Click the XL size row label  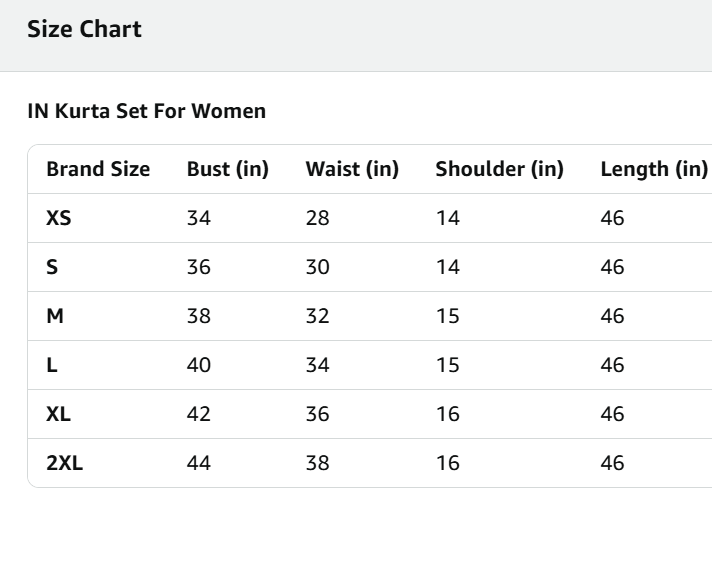pyautogui.click(x=59, y=414)
